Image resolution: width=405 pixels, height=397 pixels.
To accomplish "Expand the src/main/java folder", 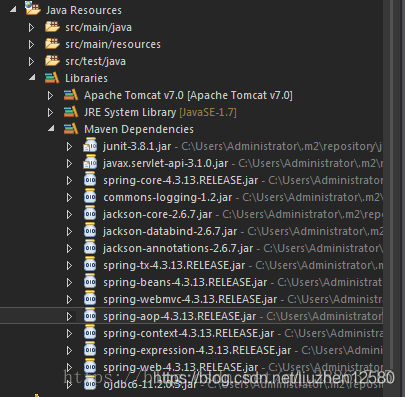I will click(31, 27).
